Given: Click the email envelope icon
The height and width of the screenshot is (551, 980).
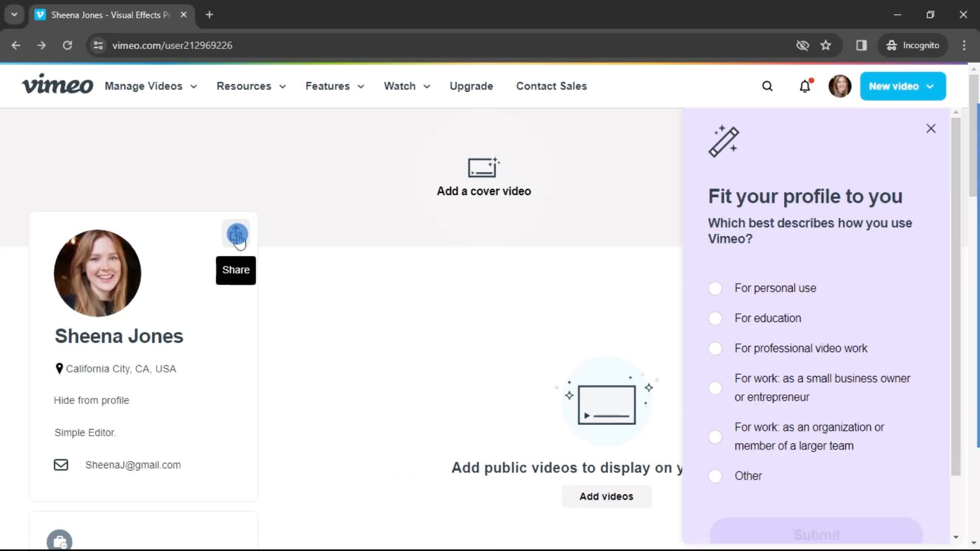Looking at the screenshot, I should pyautogui.click(x=61, y=465).
